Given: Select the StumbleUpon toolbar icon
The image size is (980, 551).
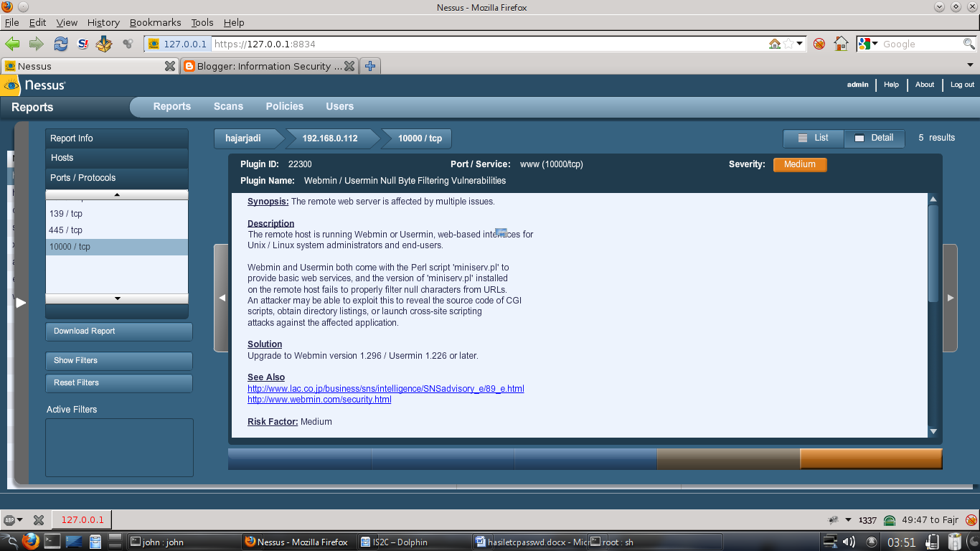Looking at the screenshot, I should [82, 44].
